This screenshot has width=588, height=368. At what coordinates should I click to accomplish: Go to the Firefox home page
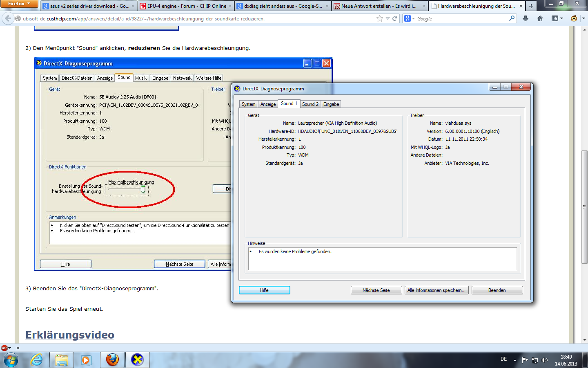[x=540, y=18]
